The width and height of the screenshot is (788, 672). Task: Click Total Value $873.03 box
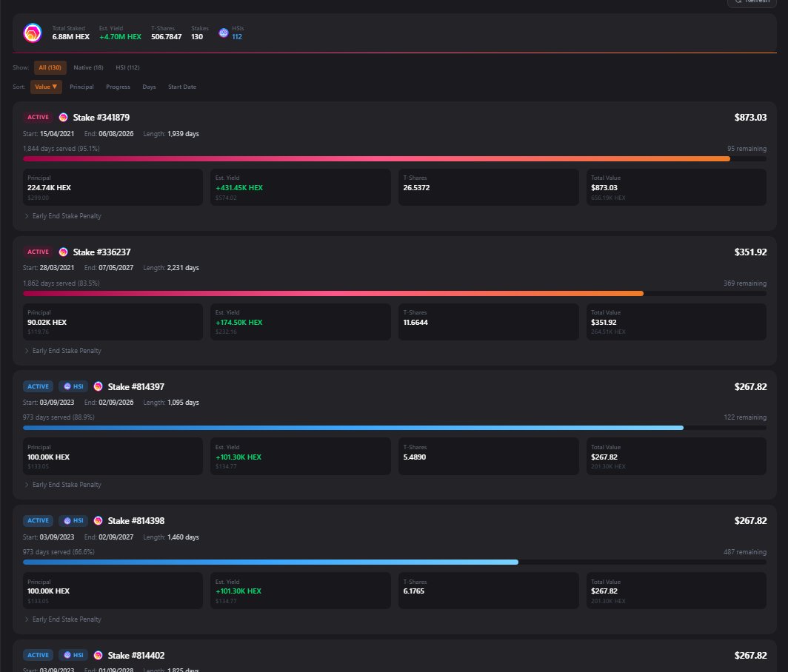point(676,187)
